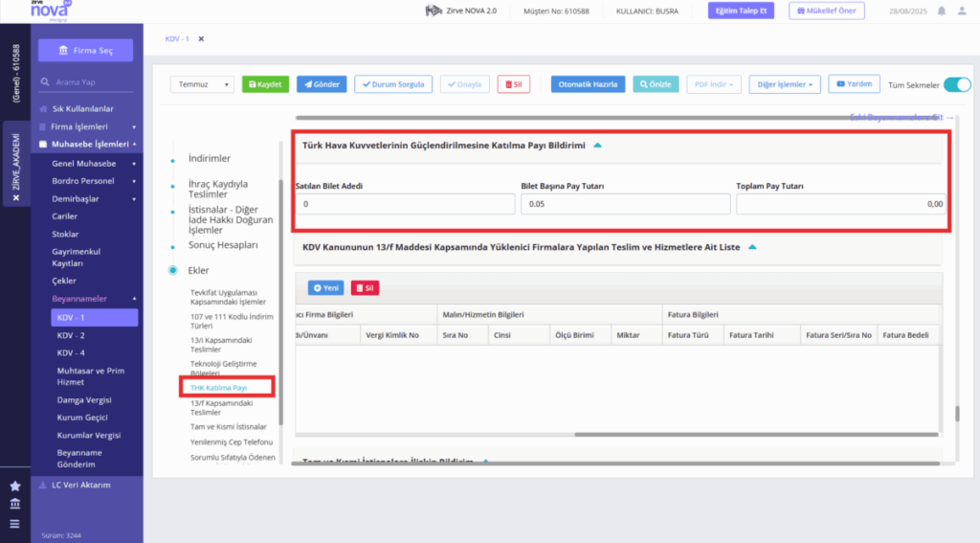Image resolution: width=980 pixels, height=543 pixels.
Task: Toggle the Tüm Sekmeler switch
Action: [957, 84]
